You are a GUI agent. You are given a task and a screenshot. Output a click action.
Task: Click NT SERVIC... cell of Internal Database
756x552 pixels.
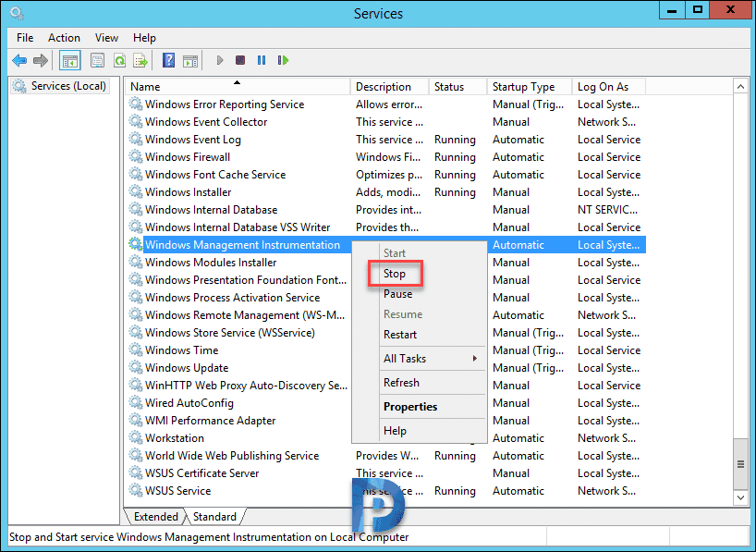(607, 209)
